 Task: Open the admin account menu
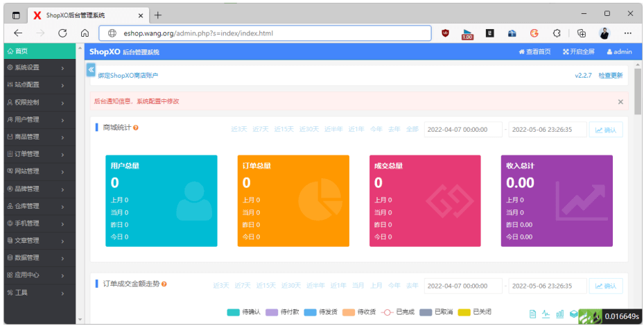(619, 52)
